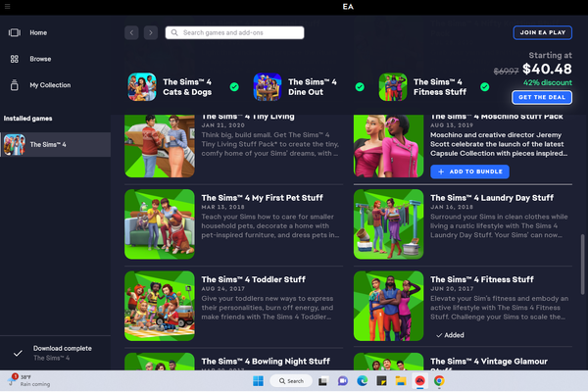588x392 pixels.
Task: Click the Cats & Dogs pack icon
Action: (x=142, y=87)
